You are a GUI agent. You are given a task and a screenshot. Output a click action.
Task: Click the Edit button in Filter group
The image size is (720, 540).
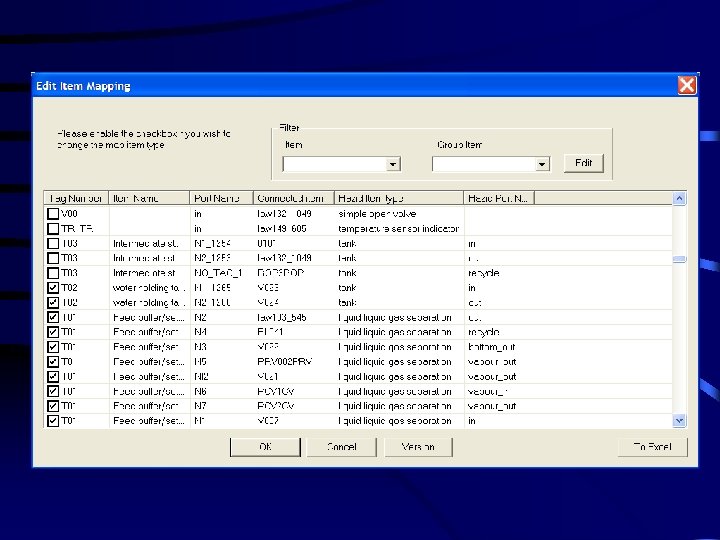pyautogui.click(x=584, y=163)
